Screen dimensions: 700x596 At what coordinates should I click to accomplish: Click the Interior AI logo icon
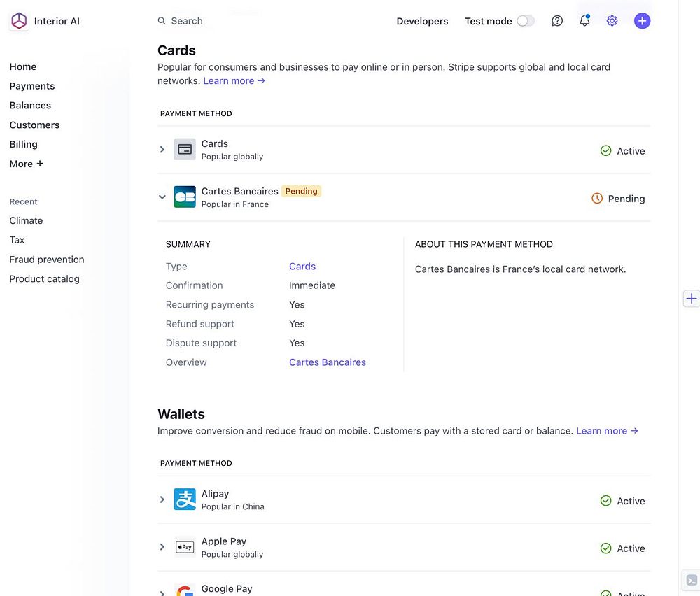coord(19,21)
